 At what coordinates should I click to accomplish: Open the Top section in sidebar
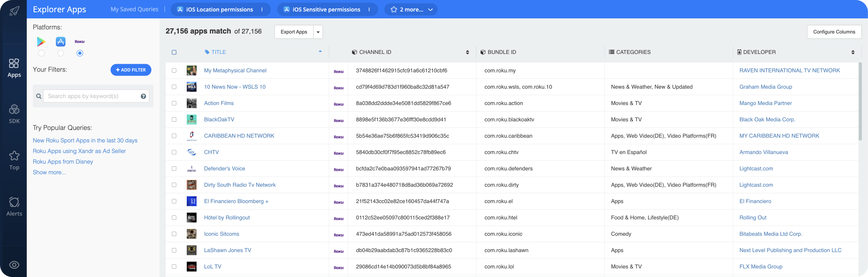click(14, 160)
